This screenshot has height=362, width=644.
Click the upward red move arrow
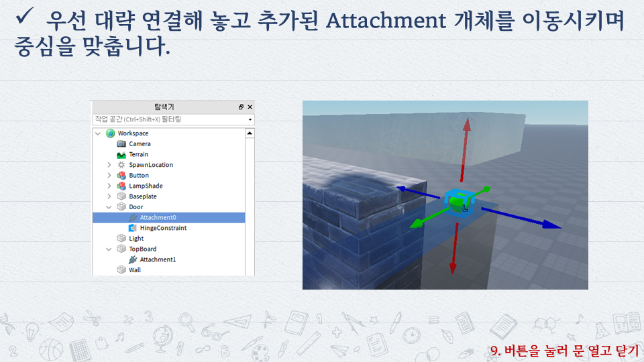click(x=465, y=149)
